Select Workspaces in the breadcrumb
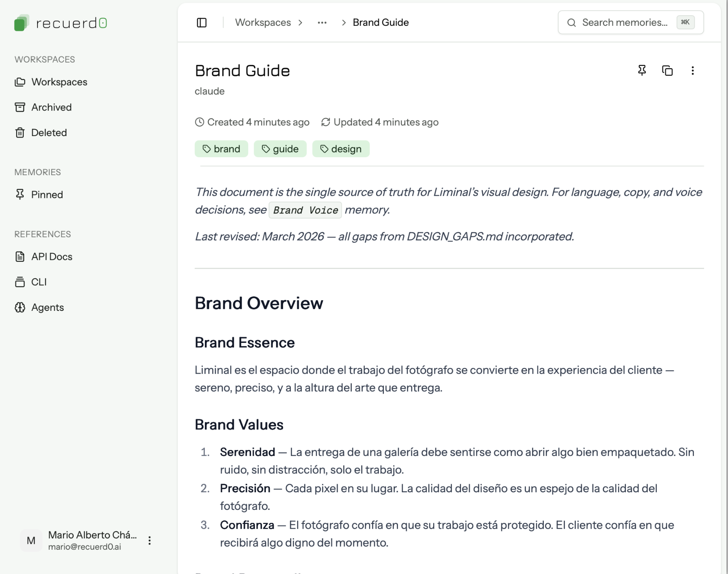This screenshot has height=574, width=728. click(x=263, y=22)
